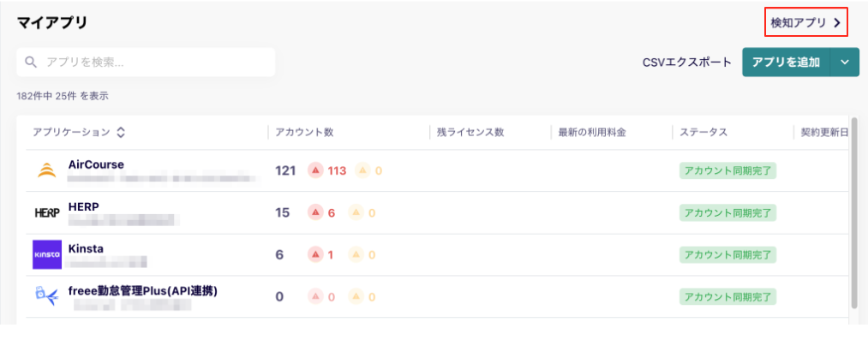Click the vertical table scrollbar

point(854,212)
